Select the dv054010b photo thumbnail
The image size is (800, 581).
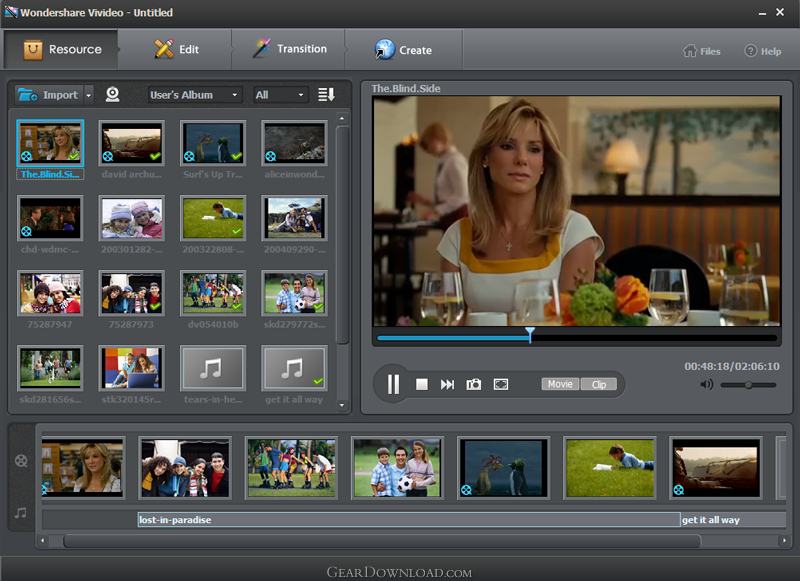(x=213, y=293)
